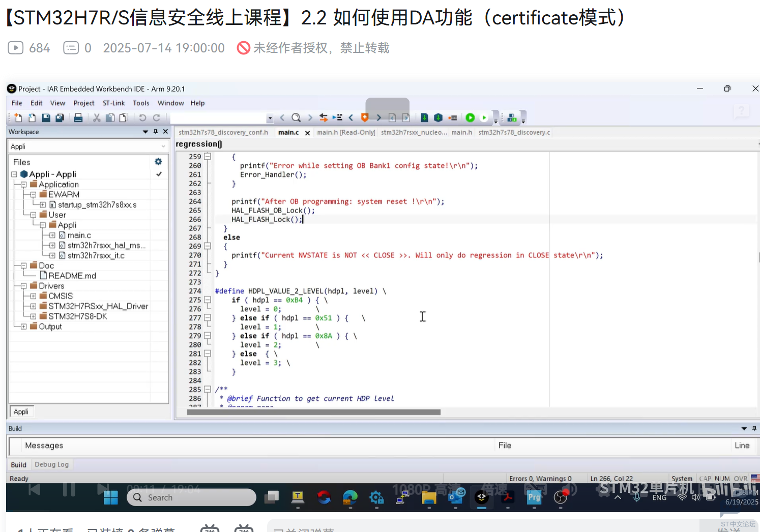Click the Appli tab below the workspace tree
This screenshot has height=532, width=760.
pyautogui.click(x=21, y=411)
